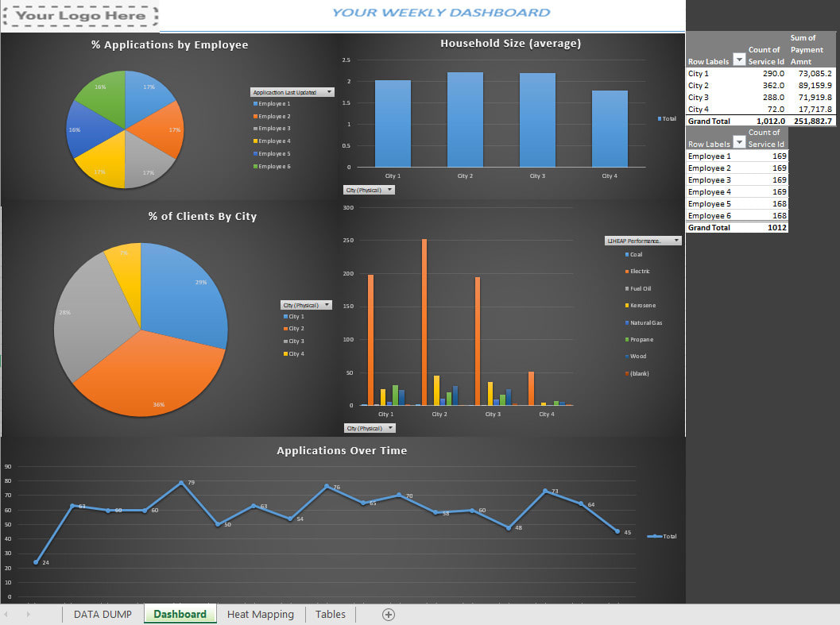Viewport: 840px width, 625px height.
Task: Click the Coal legend marker in the fuel chart
Action: (x=628, y=254)
